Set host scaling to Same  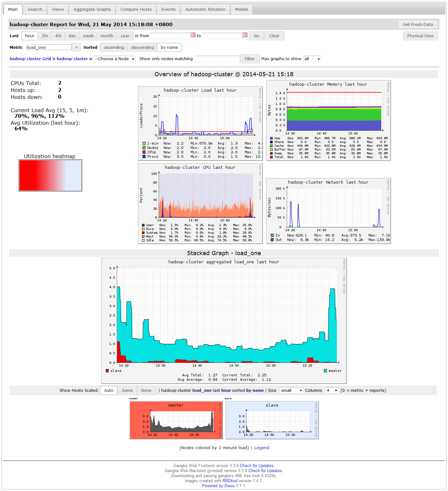[x=127, y=391]
